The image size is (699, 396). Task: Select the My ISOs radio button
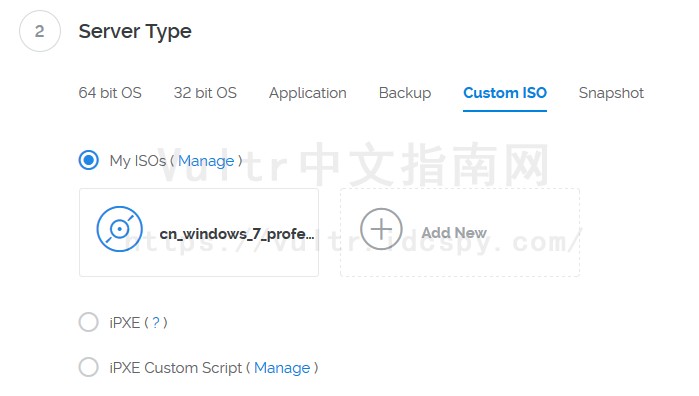click(89, 160)
